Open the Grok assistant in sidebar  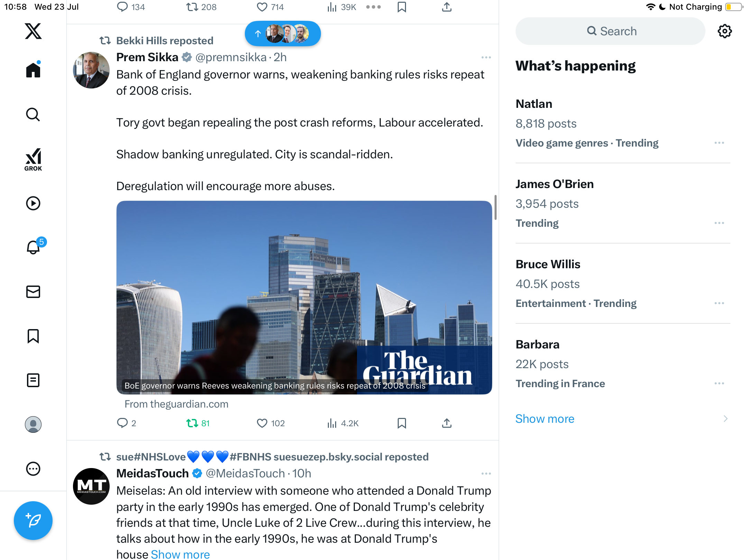33,159
